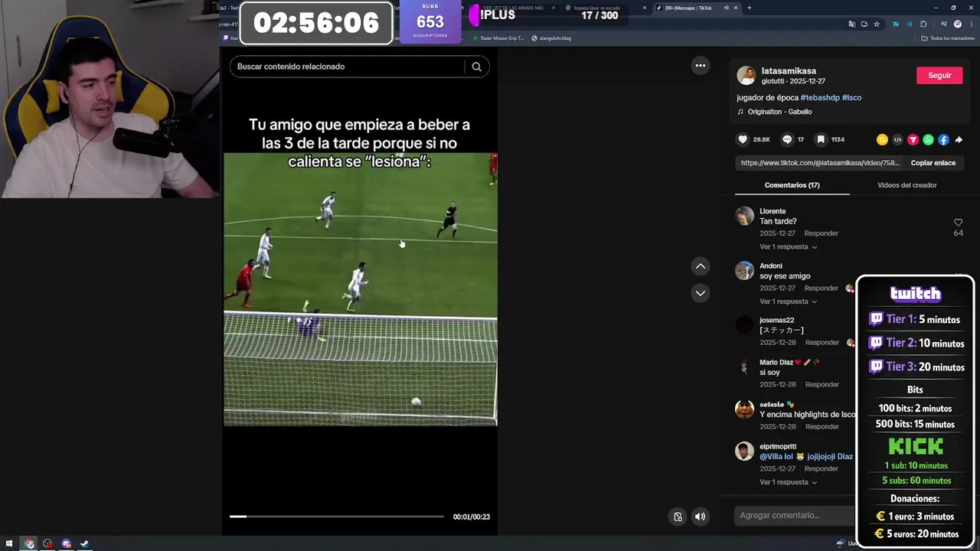Click the search magnifier icon
Image resolution: width=980 pixels, height=551 pixels.
[x=476, y=67]
